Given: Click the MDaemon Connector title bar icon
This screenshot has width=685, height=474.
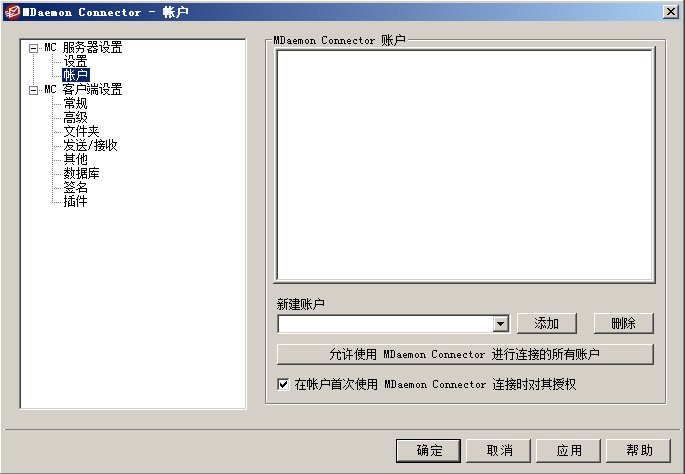Looking at the screenshot, I should click(x=12, y=12).
